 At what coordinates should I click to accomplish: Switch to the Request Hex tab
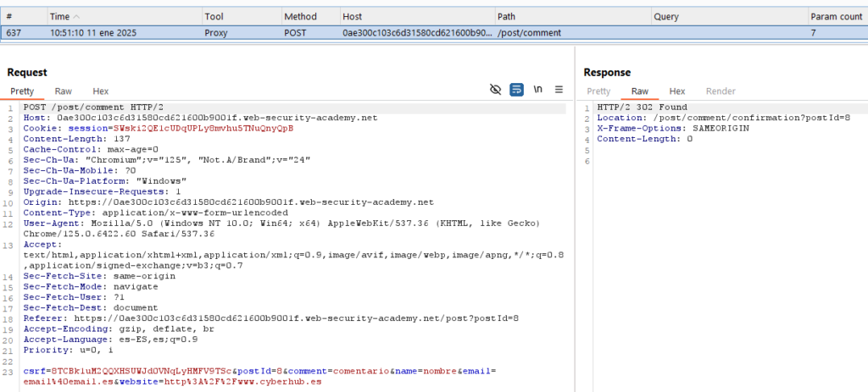100,91
